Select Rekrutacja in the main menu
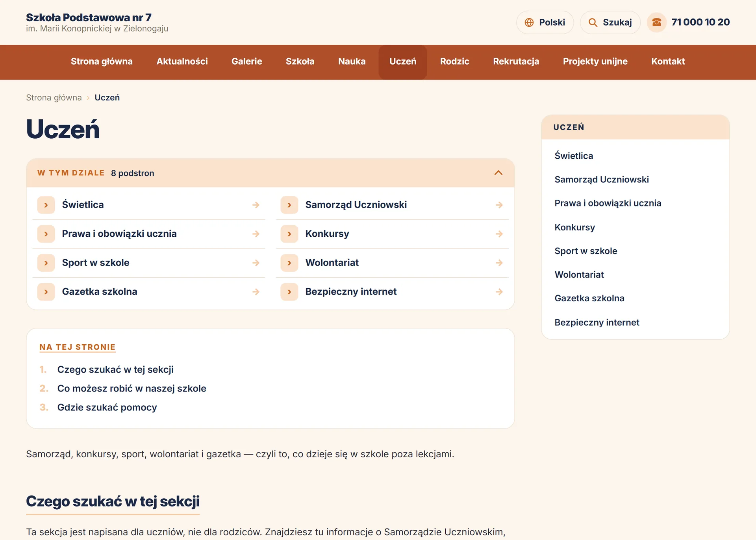 pos(516,61)
